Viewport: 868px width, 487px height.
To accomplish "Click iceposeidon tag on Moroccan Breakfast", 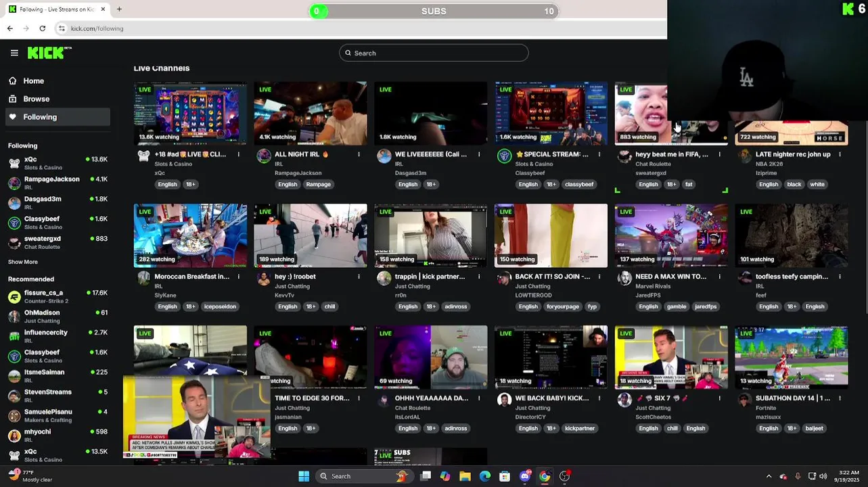I will 220,306.
